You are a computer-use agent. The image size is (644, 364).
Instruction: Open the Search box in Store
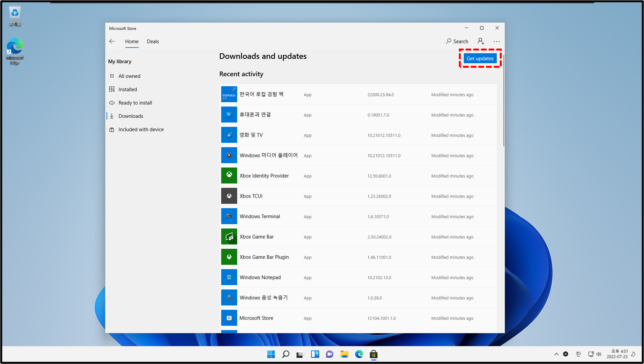tap(457, 41)
